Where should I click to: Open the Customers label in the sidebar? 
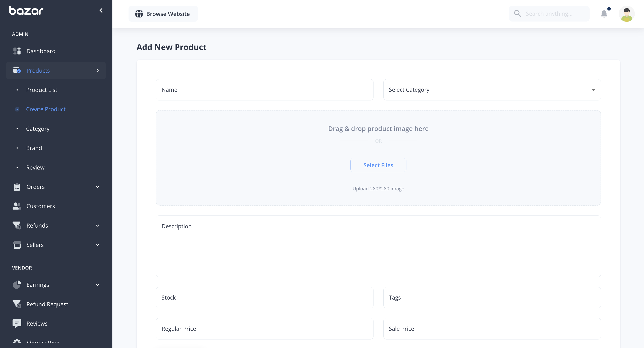click(41, 206)
